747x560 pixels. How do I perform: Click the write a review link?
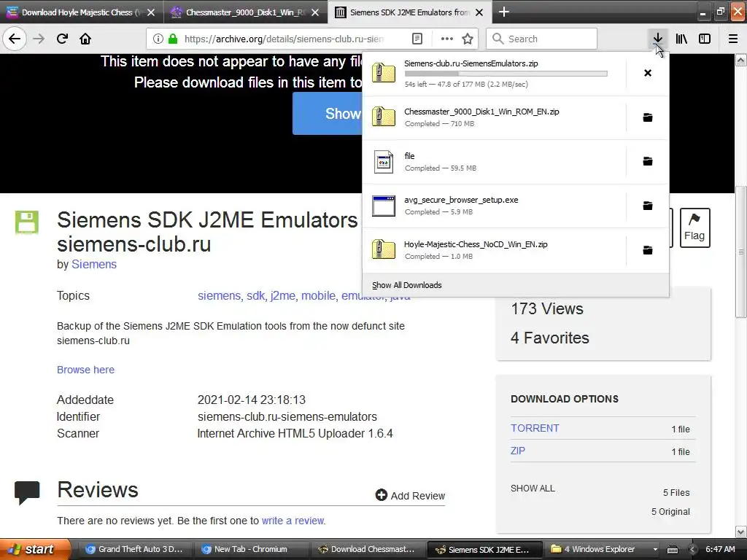pos(293,521)
